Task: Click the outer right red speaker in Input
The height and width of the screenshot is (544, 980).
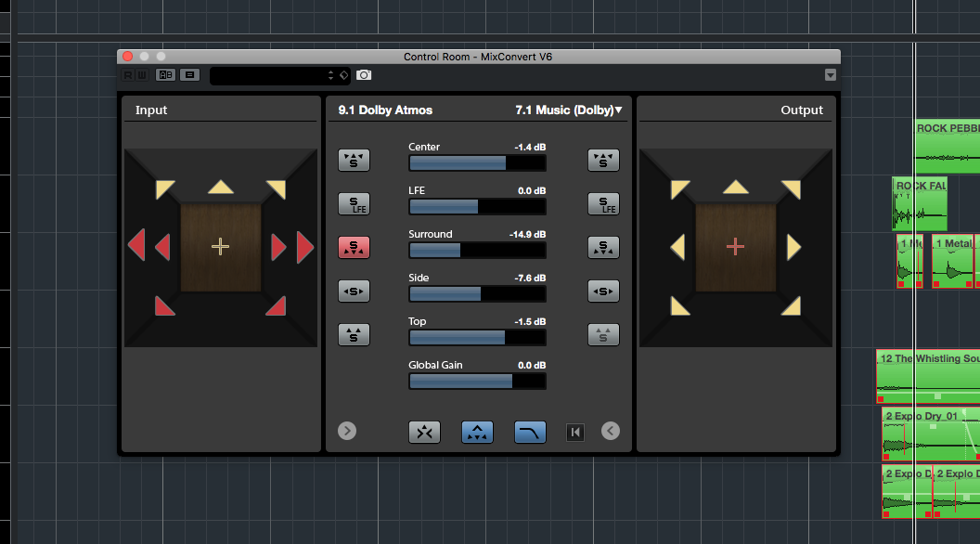Action: pyautogui.click(x=305, y=247)
